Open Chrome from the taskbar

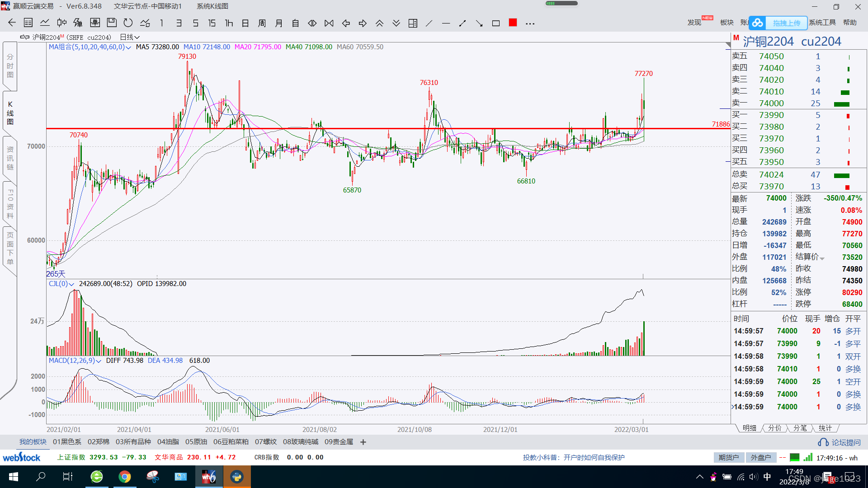[125, 477]
